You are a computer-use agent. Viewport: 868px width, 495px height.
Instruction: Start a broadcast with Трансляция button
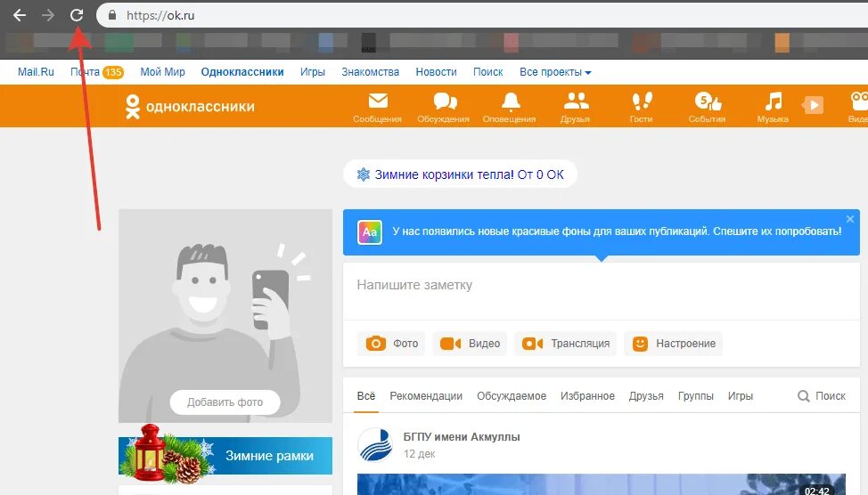click(x=565, y=344)
